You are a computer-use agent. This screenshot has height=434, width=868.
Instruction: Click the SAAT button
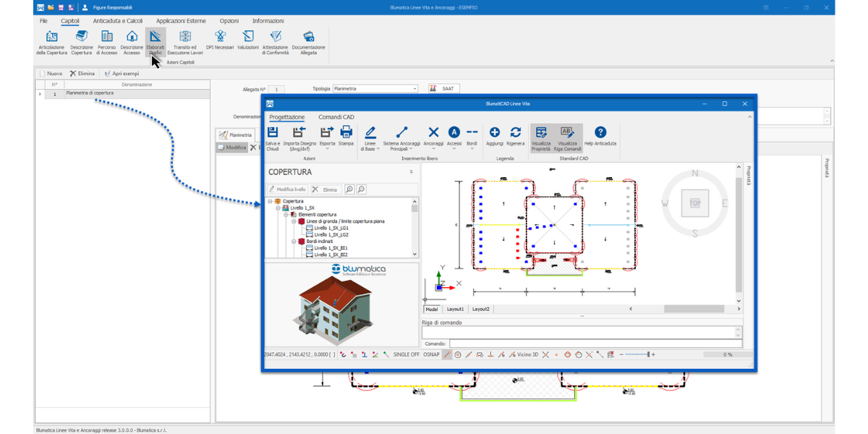(444, 89)
